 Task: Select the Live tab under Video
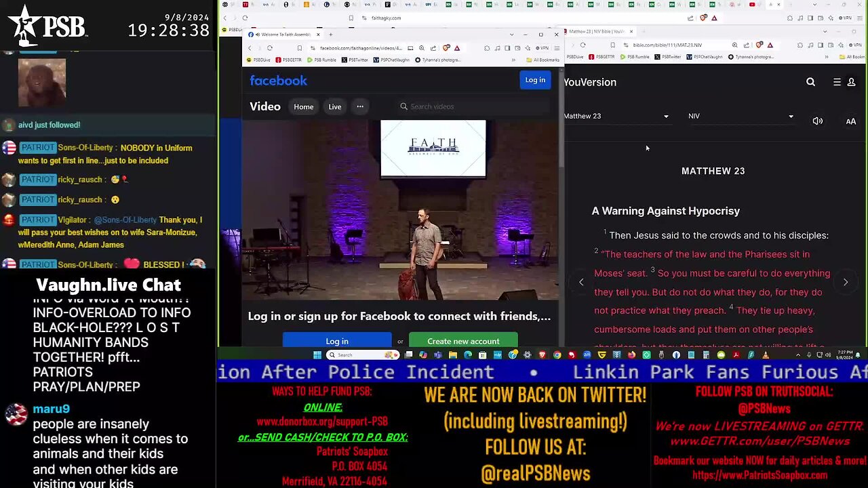pos(335,106)
